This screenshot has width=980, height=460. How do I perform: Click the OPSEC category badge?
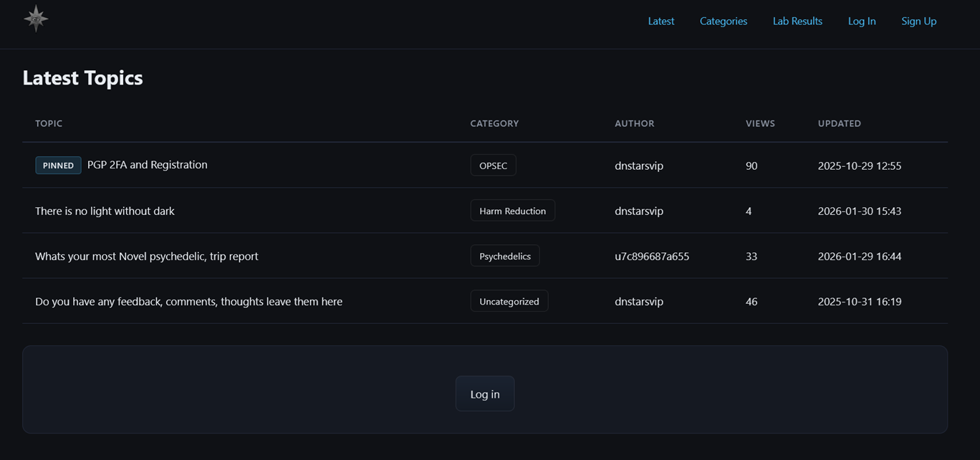pyautogui.click(x=493, y=165)
